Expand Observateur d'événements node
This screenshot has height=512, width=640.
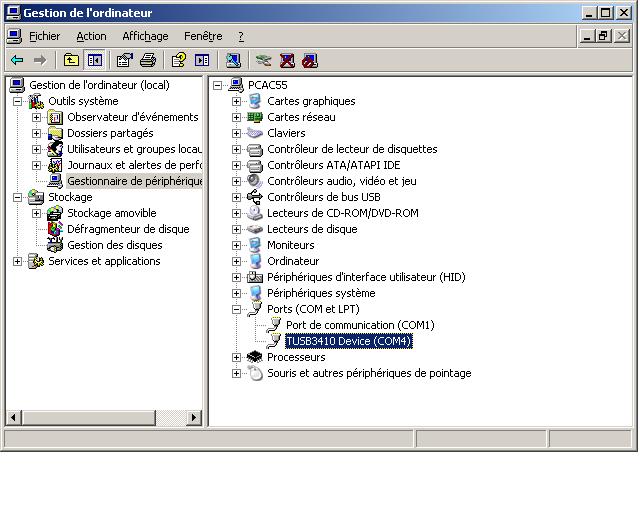click(36, 117)
